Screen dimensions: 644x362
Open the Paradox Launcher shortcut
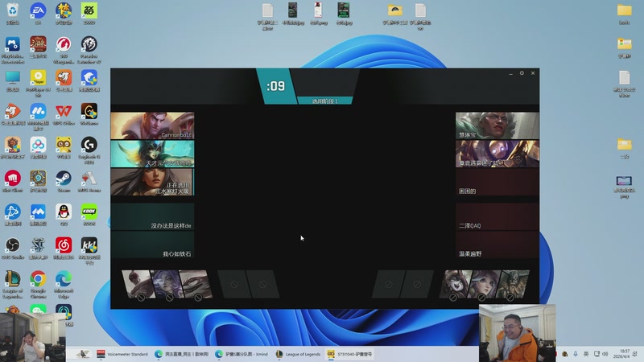click(x=89, y=50)
